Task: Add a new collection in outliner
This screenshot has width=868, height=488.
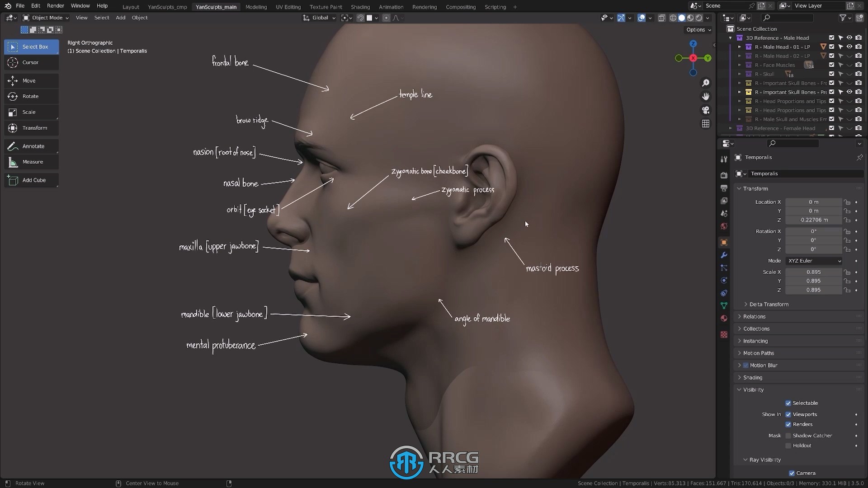Action: 859,18
